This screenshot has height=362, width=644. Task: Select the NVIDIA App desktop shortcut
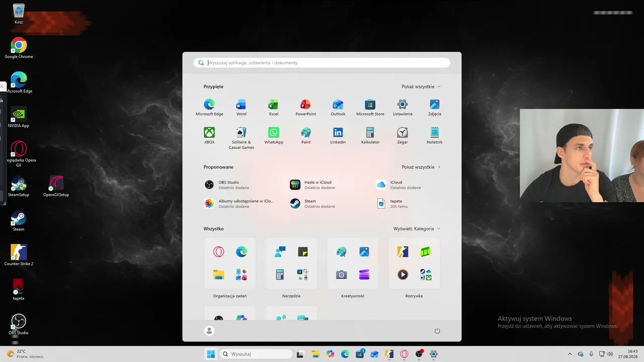click(19, 118)
